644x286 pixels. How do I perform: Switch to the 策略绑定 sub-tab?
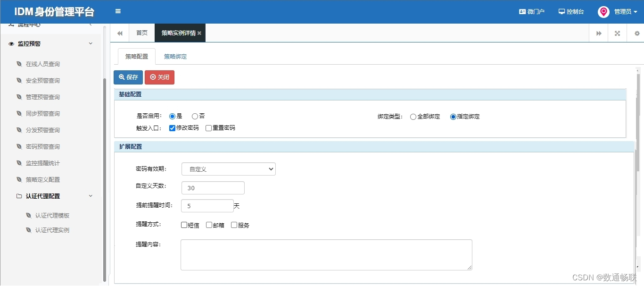click(x=175, y=56)
